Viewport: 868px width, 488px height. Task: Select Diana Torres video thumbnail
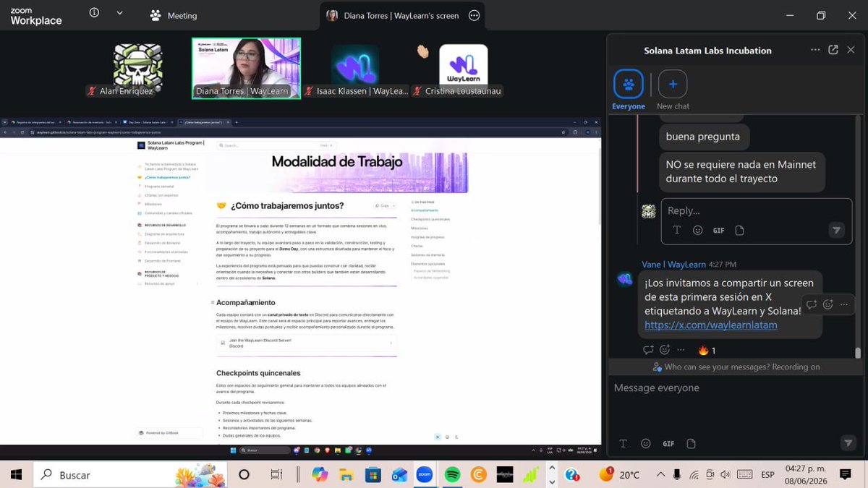[x=246, y=68]
